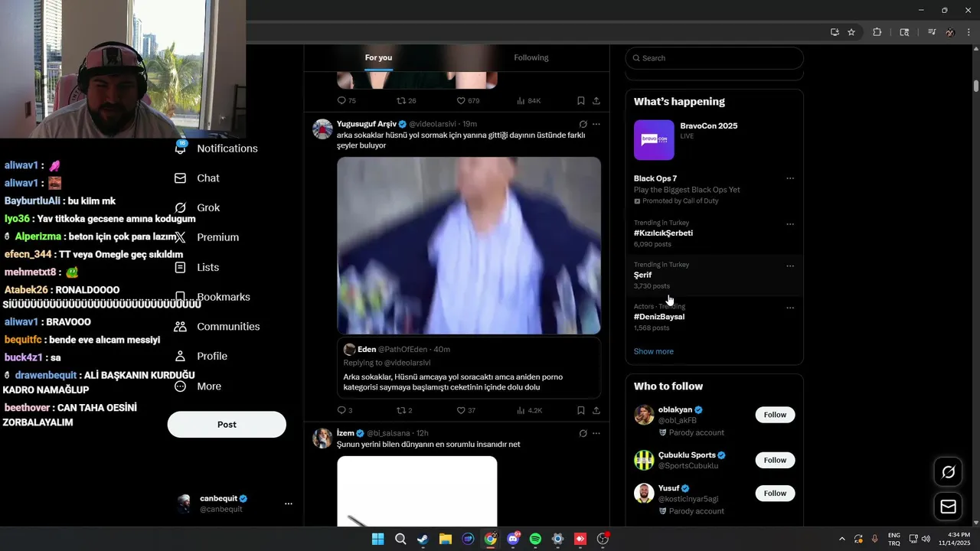Open the taskbar volume control

pos(926,539)
